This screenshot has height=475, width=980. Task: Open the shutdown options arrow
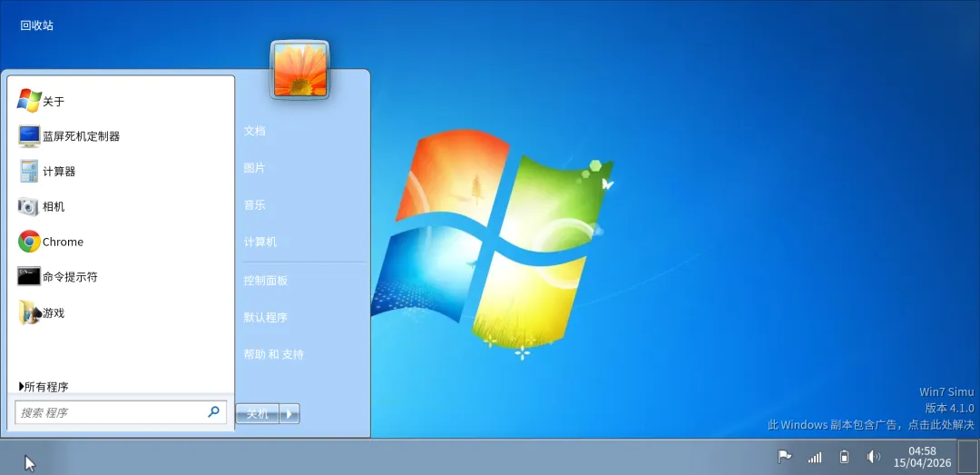pyautogui.click(x=289, y=413)
